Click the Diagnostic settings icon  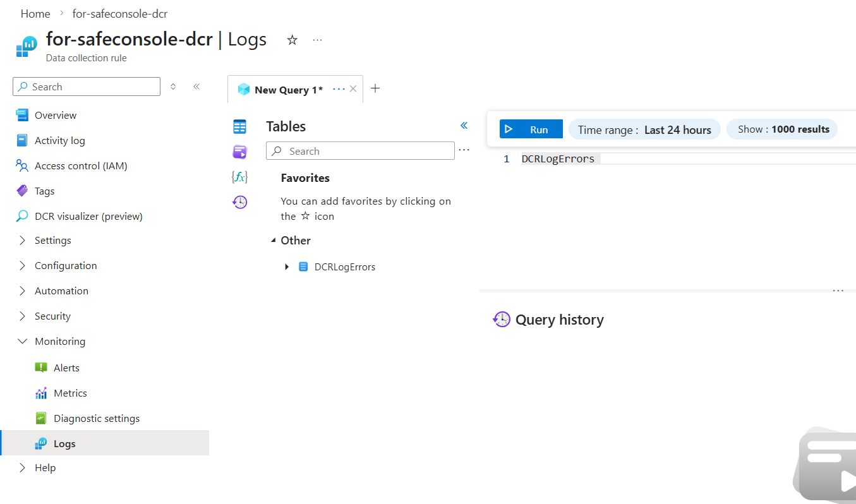41,418
